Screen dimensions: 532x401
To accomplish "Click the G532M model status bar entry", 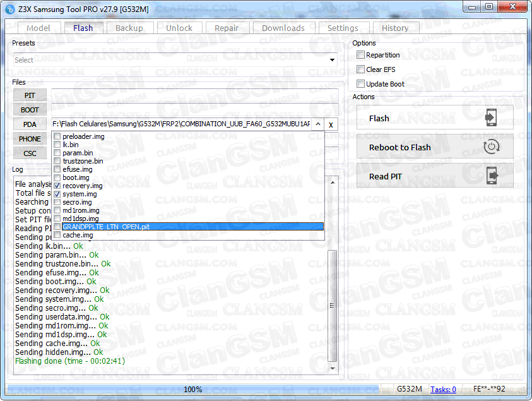I will tap(410, 389).
